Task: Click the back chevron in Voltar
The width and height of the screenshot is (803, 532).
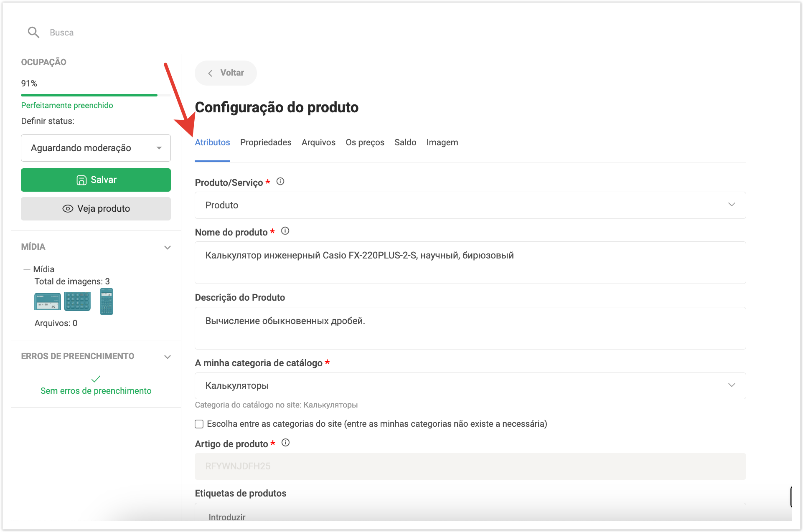Action: pos(210,73)
